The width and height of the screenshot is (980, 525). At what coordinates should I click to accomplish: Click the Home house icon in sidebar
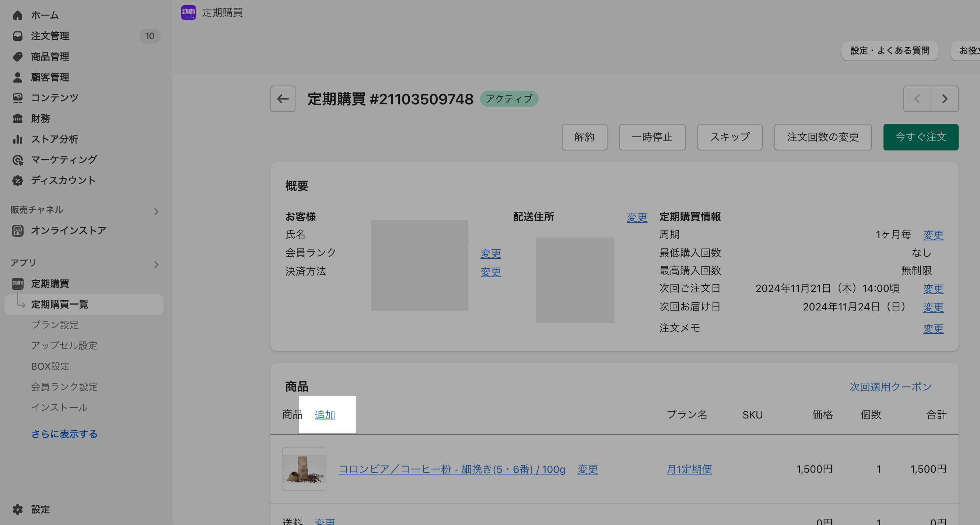18,15
